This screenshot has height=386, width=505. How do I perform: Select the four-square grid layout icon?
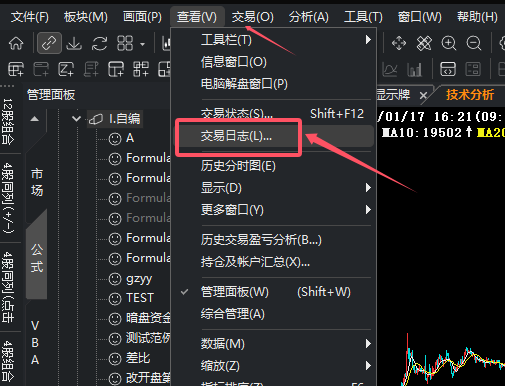(x=125, y=43)
